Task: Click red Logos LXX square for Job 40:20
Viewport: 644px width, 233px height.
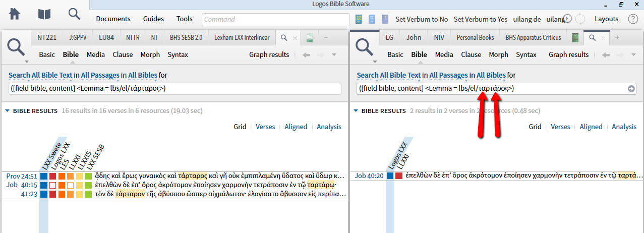Action: click(x=398, y=176)
